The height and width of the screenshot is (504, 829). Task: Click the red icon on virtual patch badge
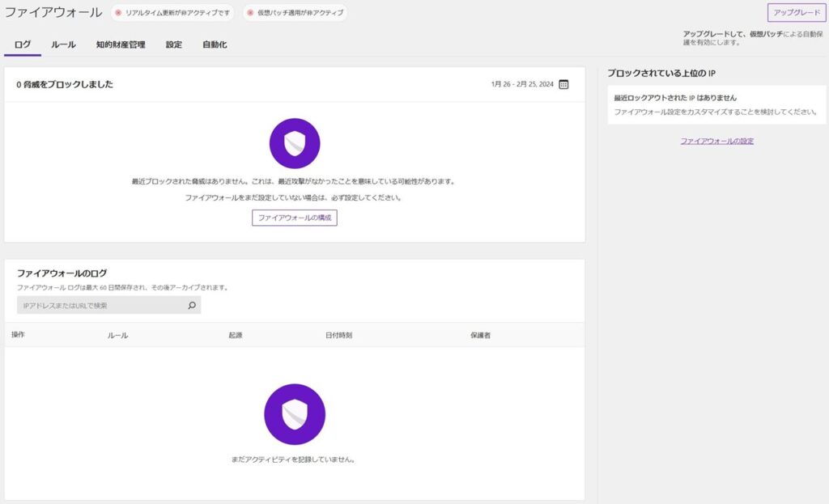pos(250,13)
